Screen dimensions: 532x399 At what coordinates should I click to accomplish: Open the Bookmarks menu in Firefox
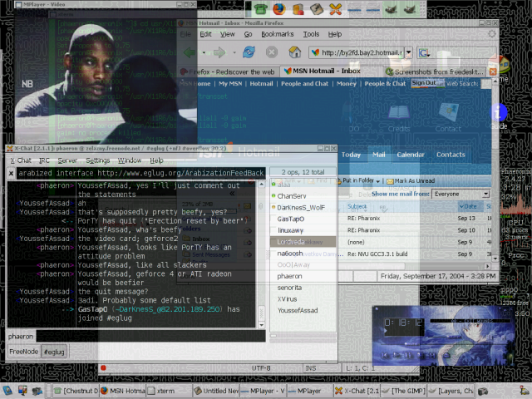click(278, 34)
